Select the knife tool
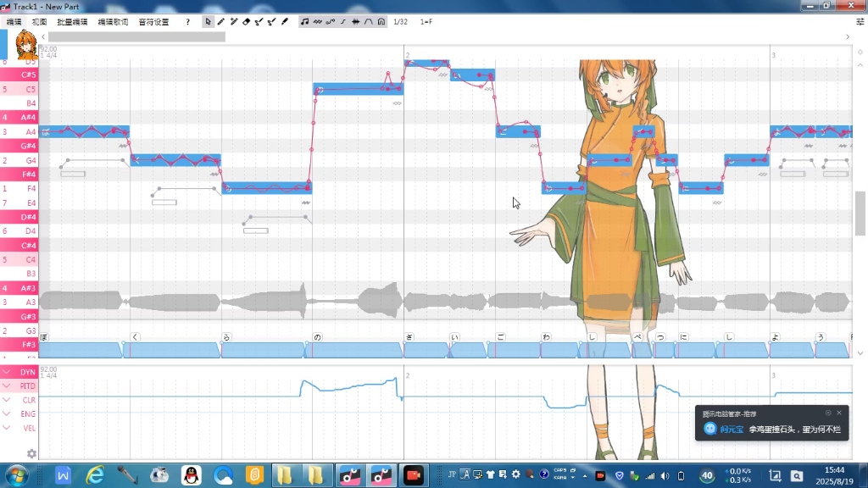 click(x=285, y=21)
